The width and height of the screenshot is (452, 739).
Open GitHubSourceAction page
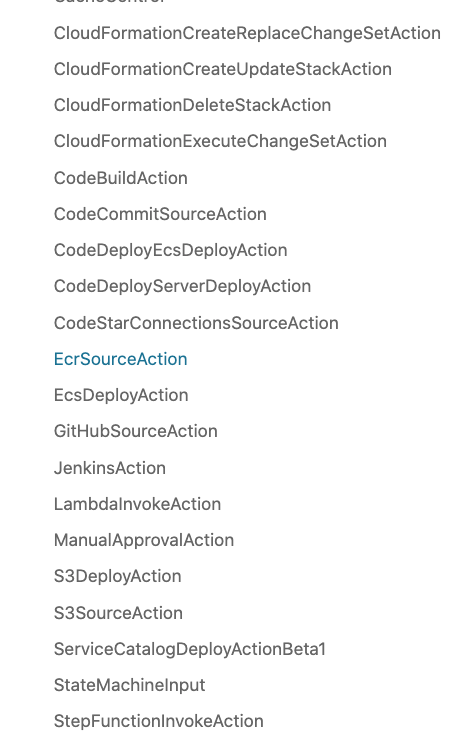pyautogui.click(x=136, y=431)
